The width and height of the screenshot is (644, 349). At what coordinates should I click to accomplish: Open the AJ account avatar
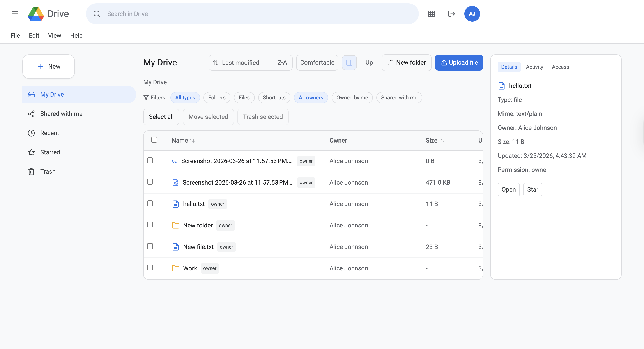pyautogui.click(x=472, y=14)
